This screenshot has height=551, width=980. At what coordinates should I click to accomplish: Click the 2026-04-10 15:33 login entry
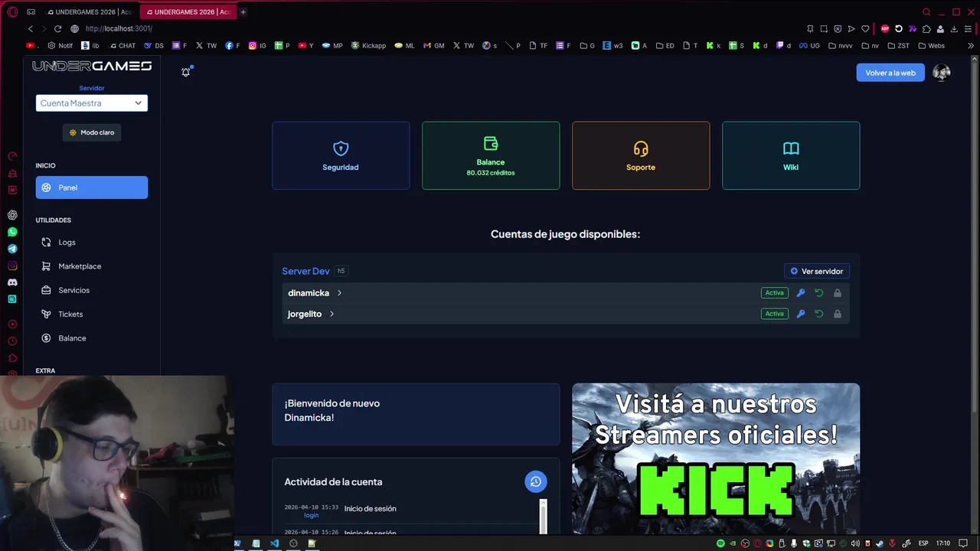413,511
